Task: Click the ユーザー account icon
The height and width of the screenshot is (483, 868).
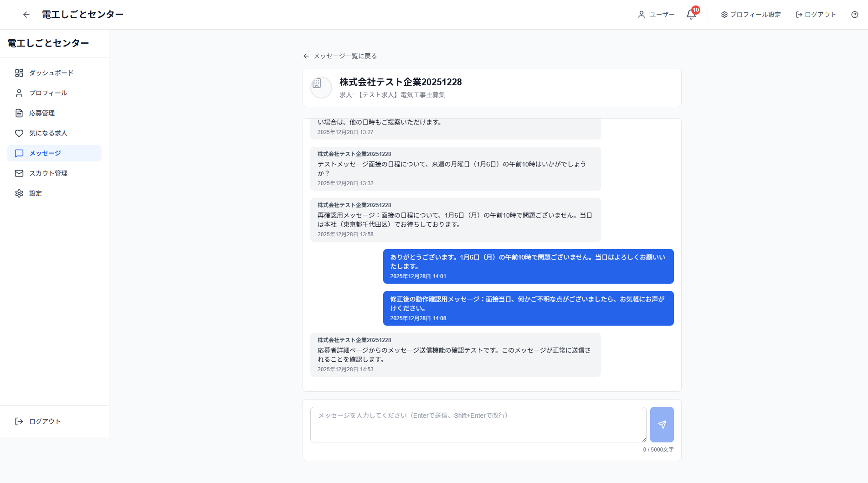Action: coord(642,14)
